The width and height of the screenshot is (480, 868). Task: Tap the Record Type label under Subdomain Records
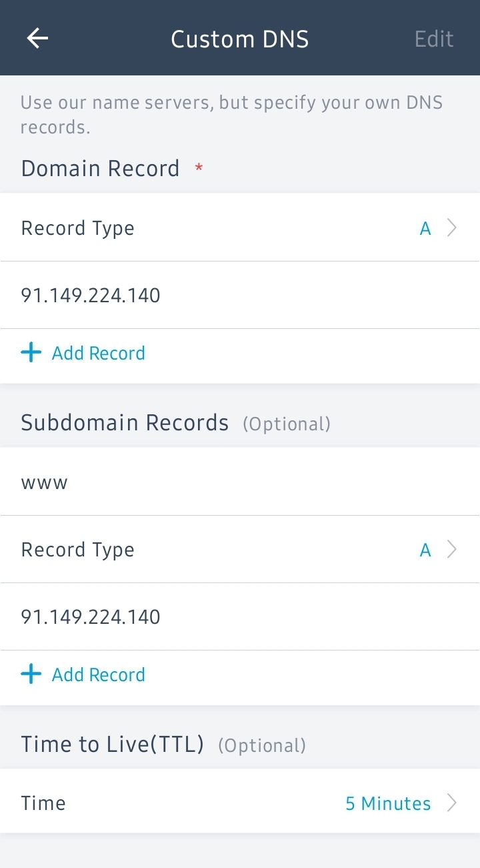pyautogui.click(x=78, y=550)
